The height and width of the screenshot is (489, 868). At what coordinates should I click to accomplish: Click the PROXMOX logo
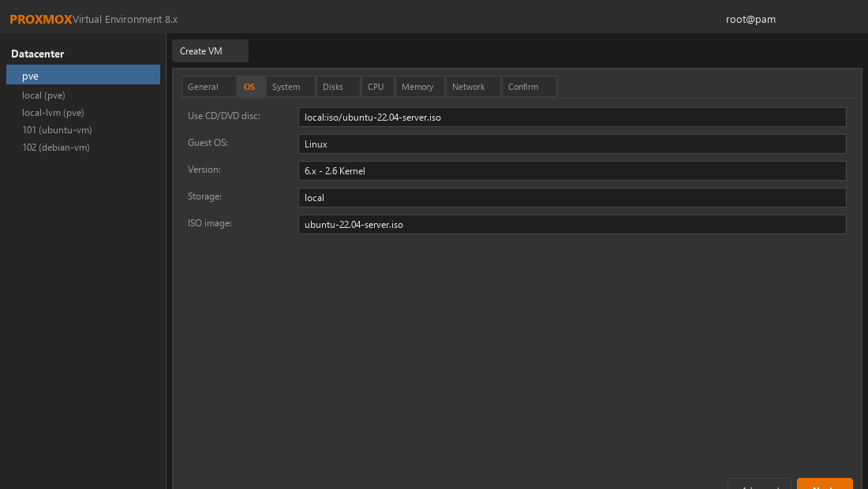[41, 20]
